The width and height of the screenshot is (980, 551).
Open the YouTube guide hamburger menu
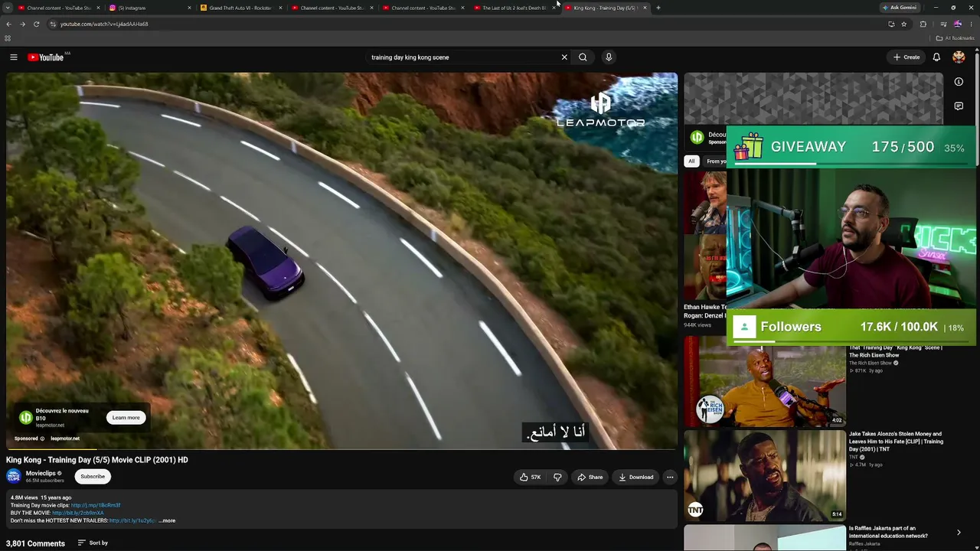(x=14, y=57)
